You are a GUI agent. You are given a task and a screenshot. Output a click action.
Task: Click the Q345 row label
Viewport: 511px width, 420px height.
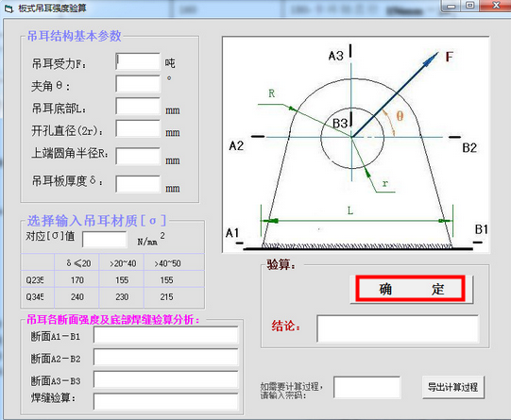point(35,296)
